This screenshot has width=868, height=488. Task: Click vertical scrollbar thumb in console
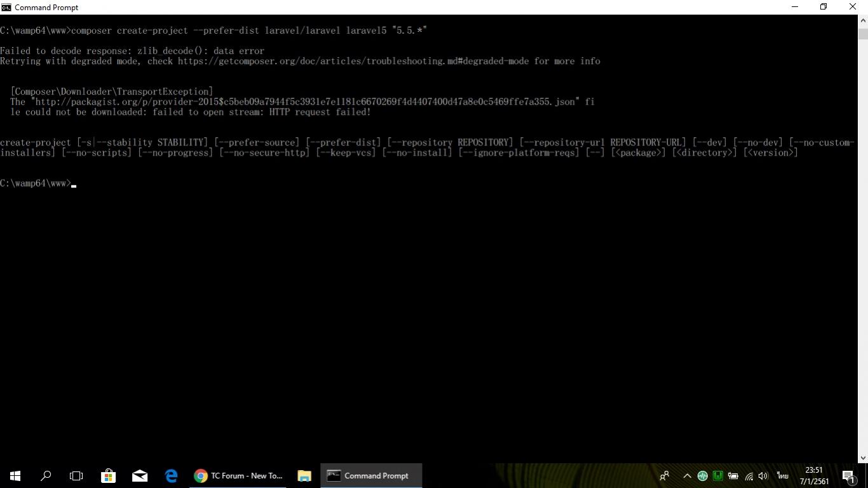tap(862, 34)
